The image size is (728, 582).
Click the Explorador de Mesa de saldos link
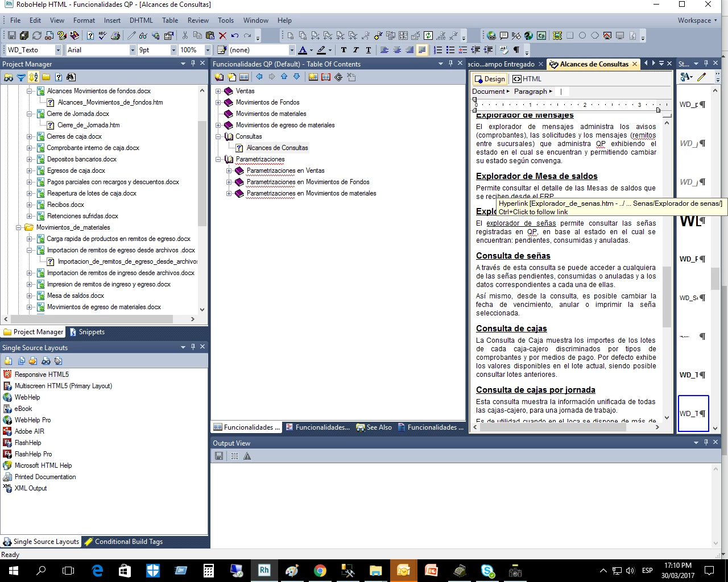(x=537, y=176)
